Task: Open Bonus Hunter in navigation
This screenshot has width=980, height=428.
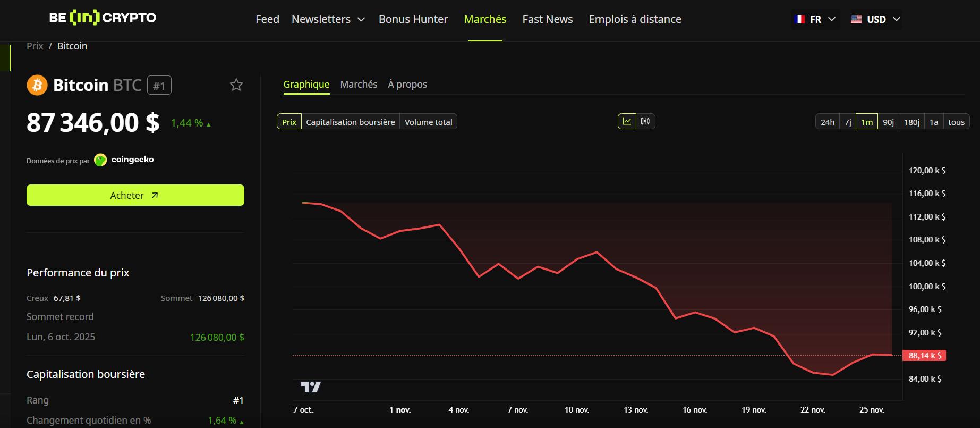Action: point(413,19)
